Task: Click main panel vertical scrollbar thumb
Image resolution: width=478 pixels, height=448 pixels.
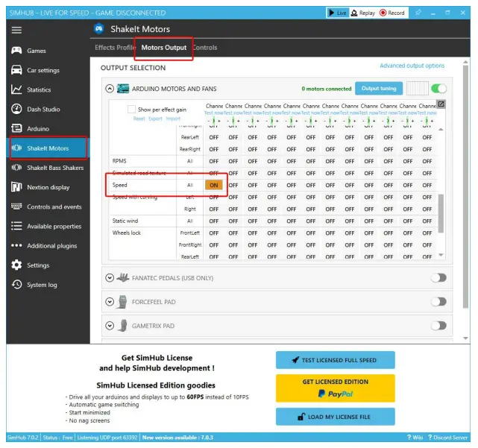Action: (465, 186)
